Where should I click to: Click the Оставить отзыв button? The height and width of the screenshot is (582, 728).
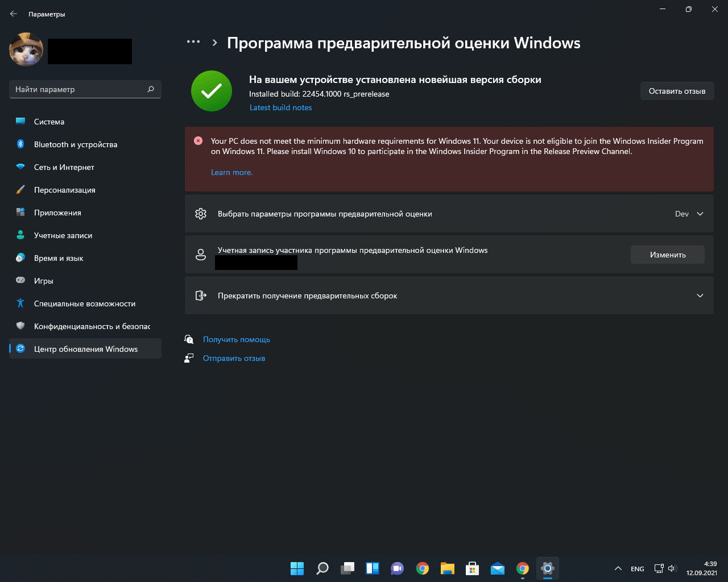point(677,91)
